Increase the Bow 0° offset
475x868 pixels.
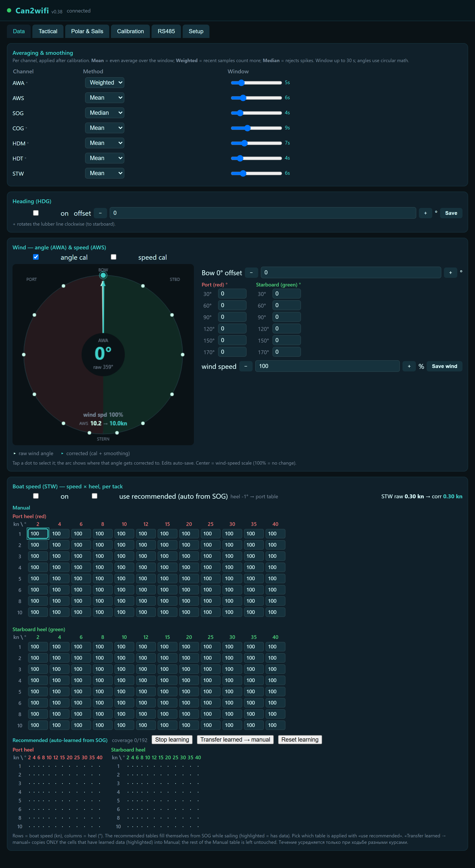[450, 273]
